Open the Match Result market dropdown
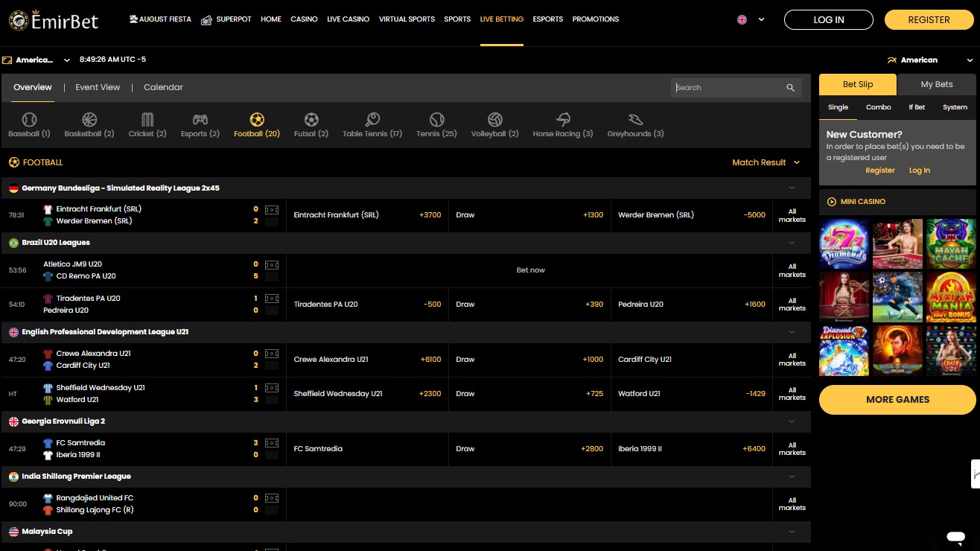980x551 pixels. click(x=766, y=162)
